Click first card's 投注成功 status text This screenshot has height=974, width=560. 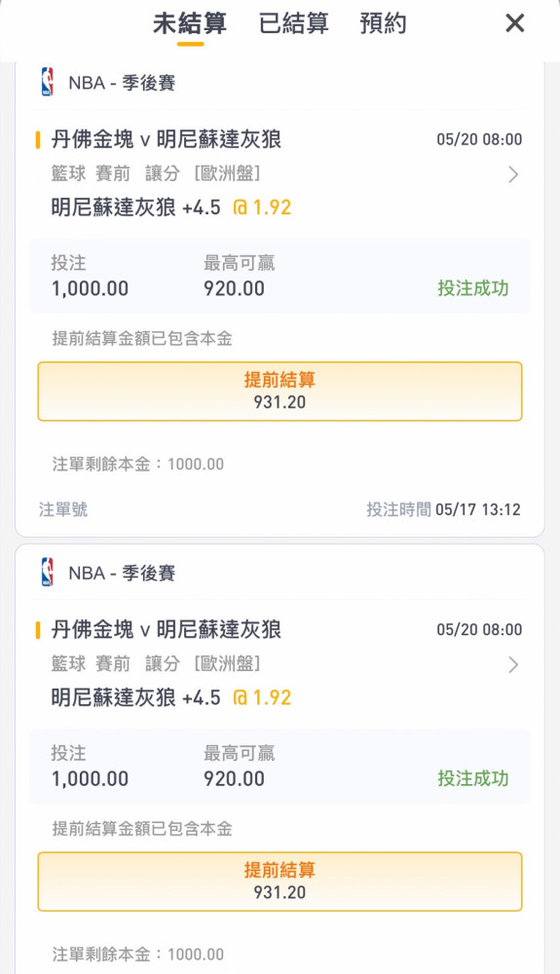pyautogui.click(x=473, y=288)
